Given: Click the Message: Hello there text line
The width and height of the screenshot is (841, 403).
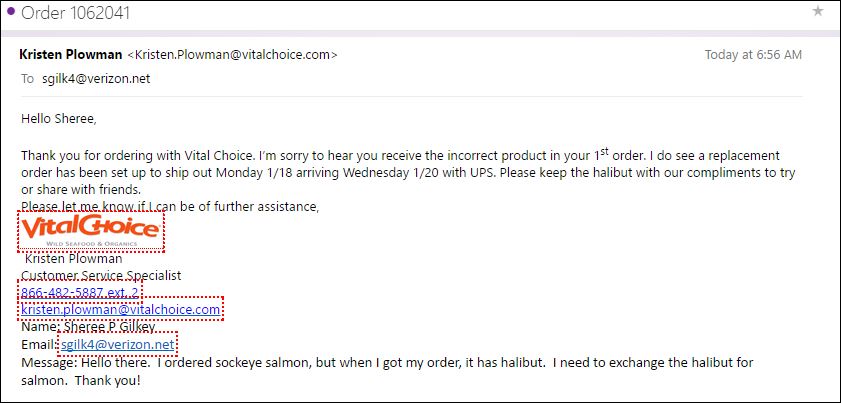Looking at the screenshot, I should click(387, 363).
